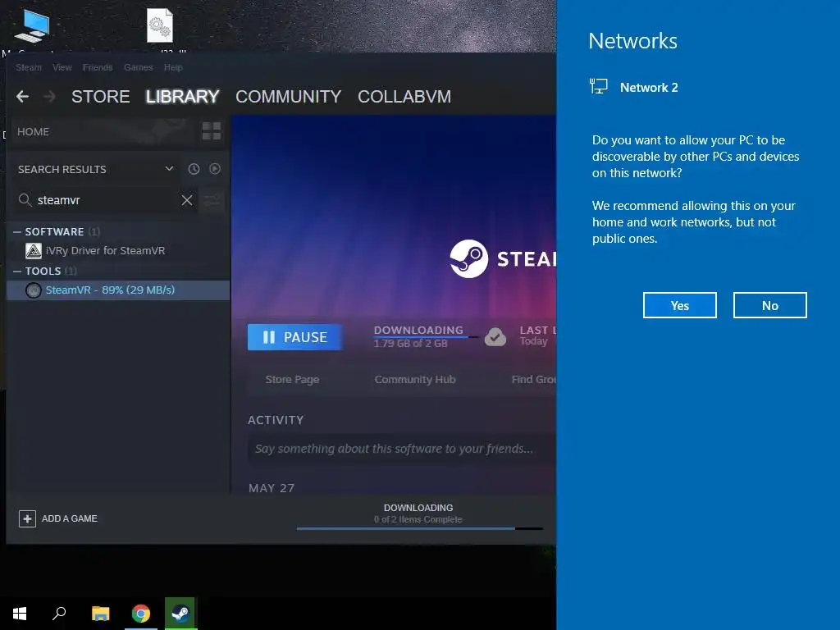Go to the STORE tab
The image size is (840, 630).
point(101,97)
